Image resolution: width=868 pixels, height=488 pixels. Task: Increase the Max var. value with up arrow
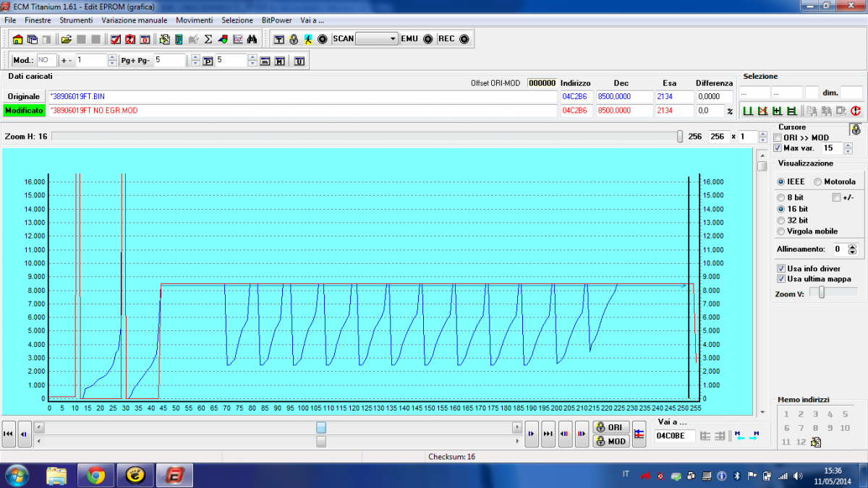point(848,145)
